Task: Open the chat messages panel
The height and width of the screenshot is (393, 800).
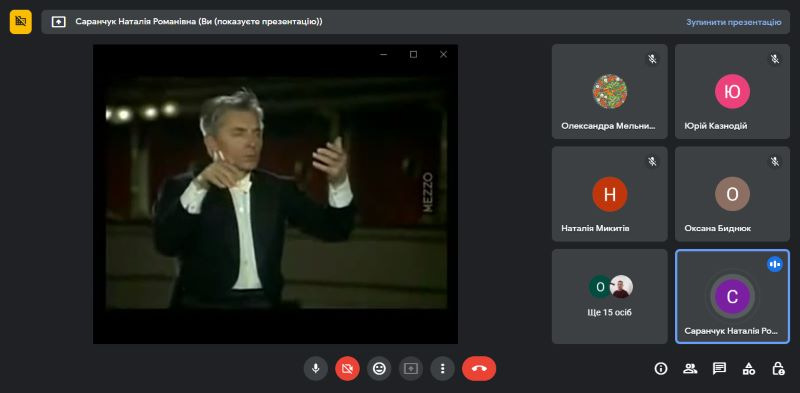Action: point(719,369)
